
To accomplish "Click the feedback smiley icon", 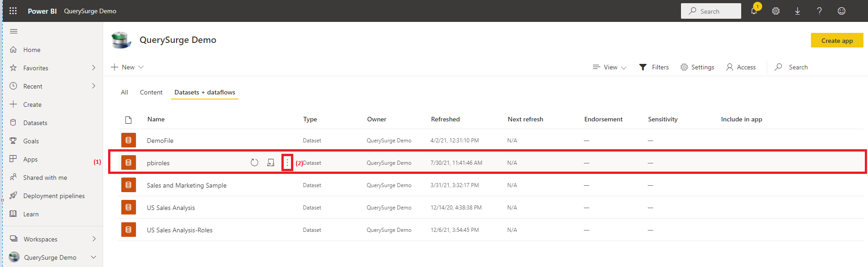I will pyautogui.click(x=842, y=11).
